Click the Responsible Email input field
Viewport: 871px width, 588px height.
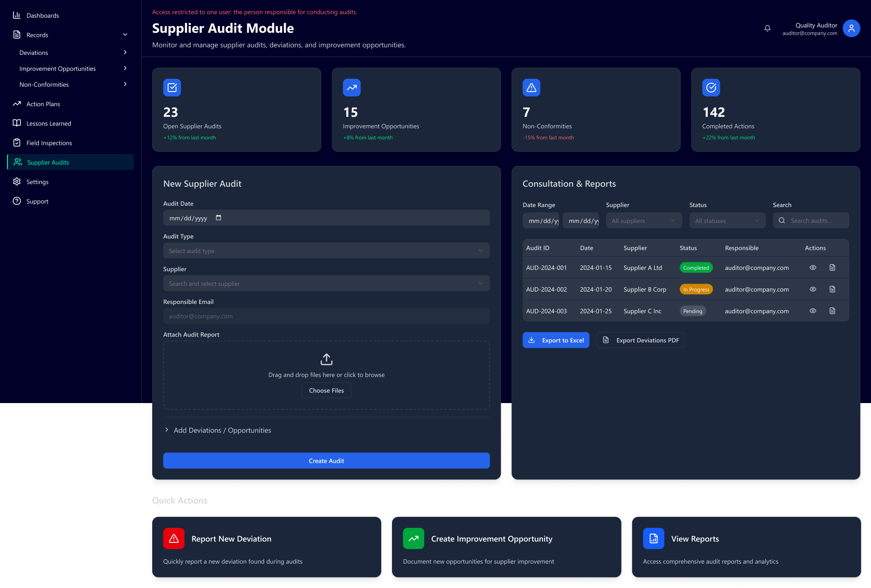(x=326, y=316)
